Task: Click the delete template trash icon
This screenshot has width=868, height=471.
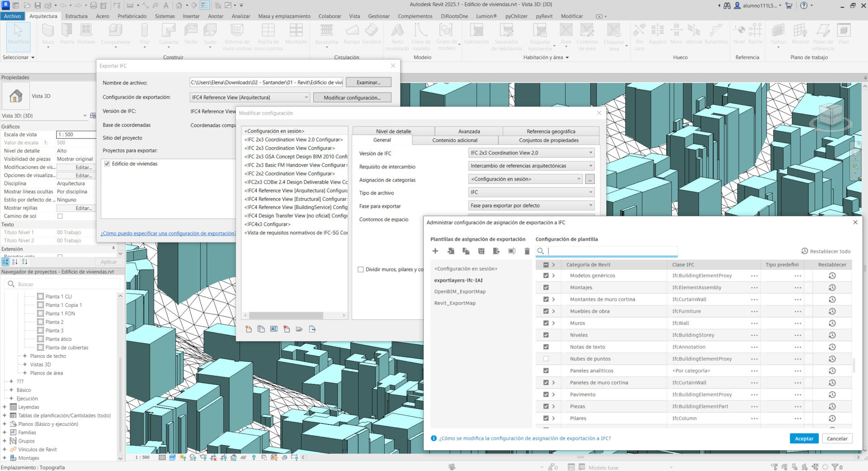Action: 527,251
